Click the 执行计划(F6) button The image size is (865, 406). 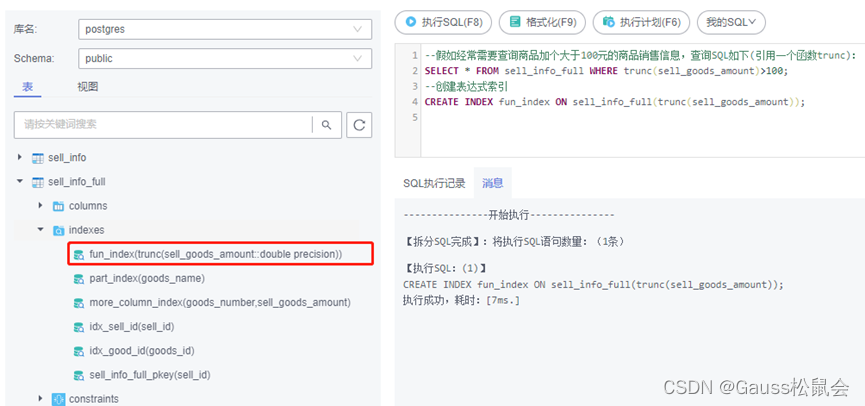click(x=641, y=22)
